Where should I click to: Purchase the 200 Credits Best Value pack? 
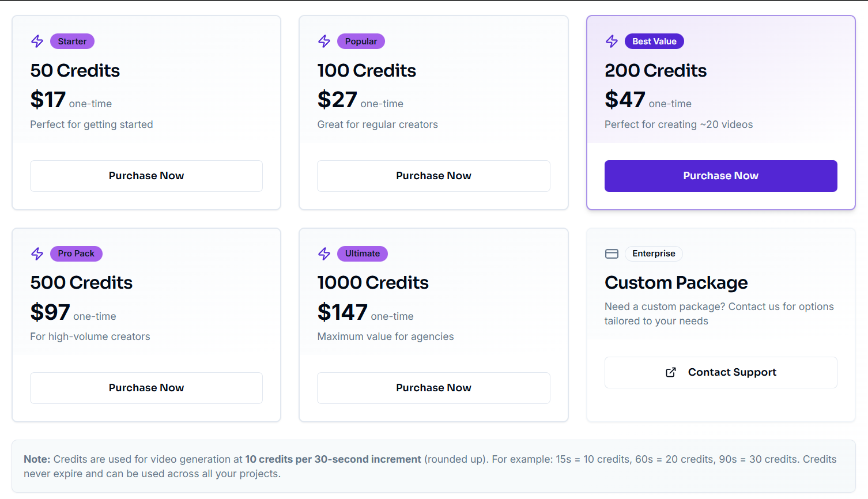click(720, 176)
